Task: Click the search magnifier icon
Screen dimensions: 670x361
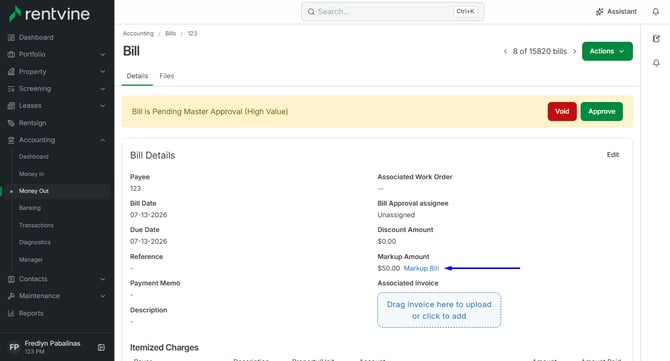Action: [311, 12]
